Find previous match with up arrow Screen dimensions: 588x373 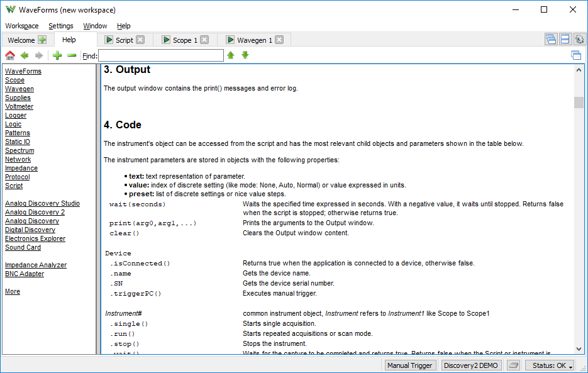tap(231, 55)
